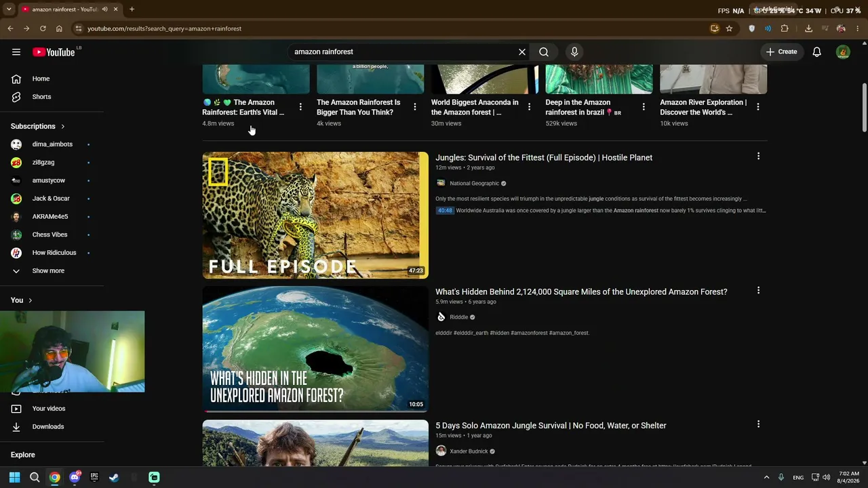
Task: Go back with the browser back arrow
Action: (10, 28)
